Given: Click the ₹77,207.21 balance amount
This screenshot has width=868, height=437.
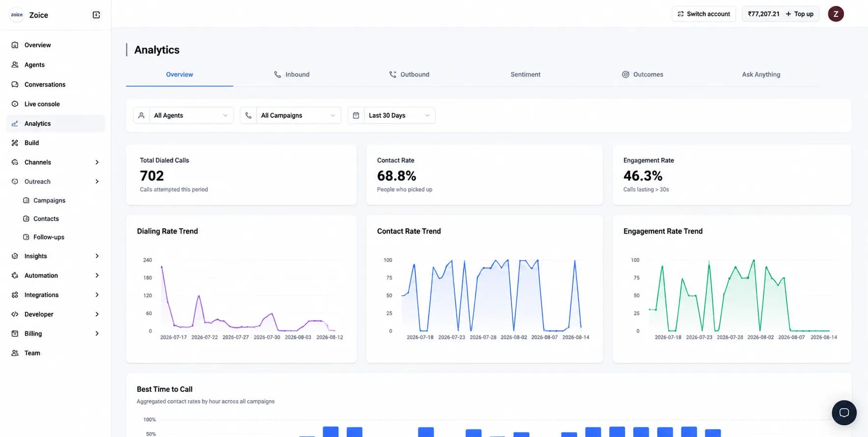Looking at the screenshot, I should [x=763, y=14].
